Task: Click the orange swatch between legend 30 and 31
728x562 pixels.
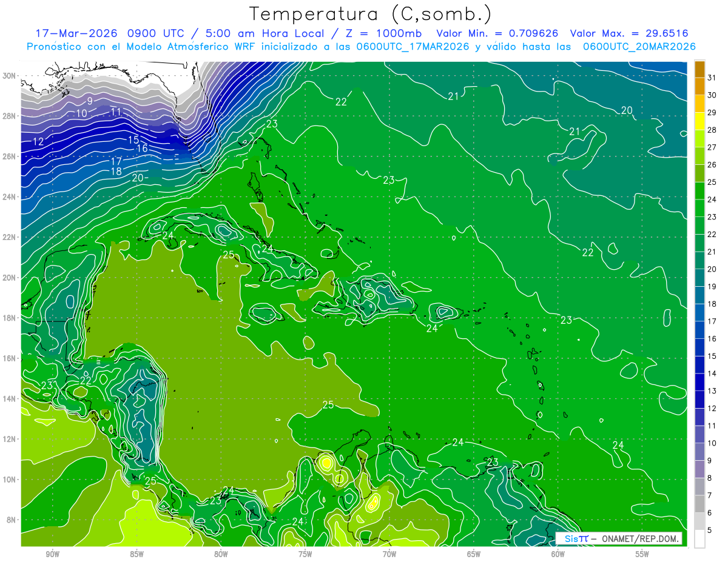Action: pos(699,86)
